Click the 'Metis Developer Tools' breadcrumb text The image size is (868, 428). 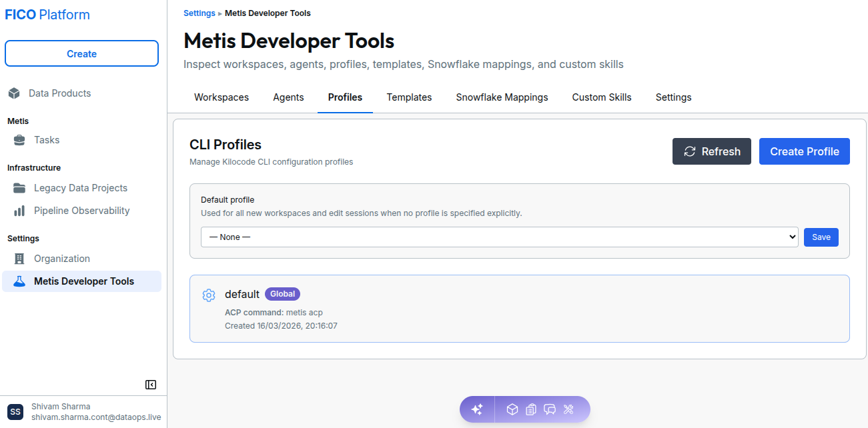coord(268,13)
